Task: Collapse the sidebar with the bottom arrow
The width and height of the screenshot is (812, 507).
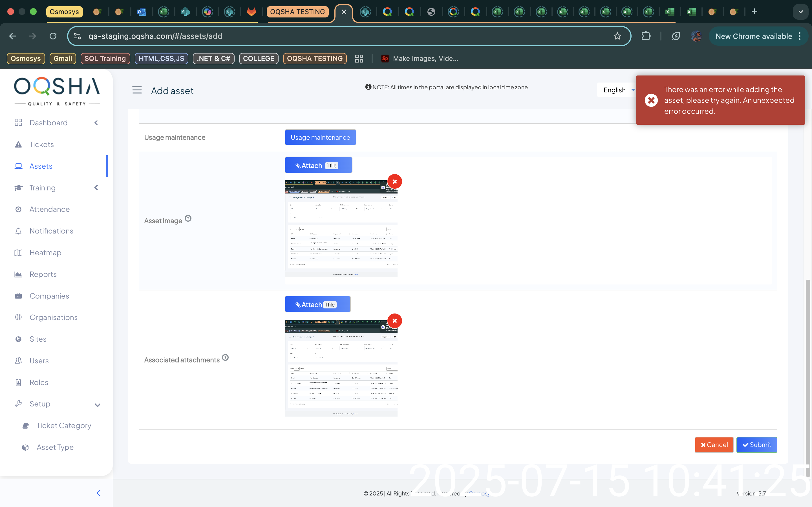Action: click(98, 493)
